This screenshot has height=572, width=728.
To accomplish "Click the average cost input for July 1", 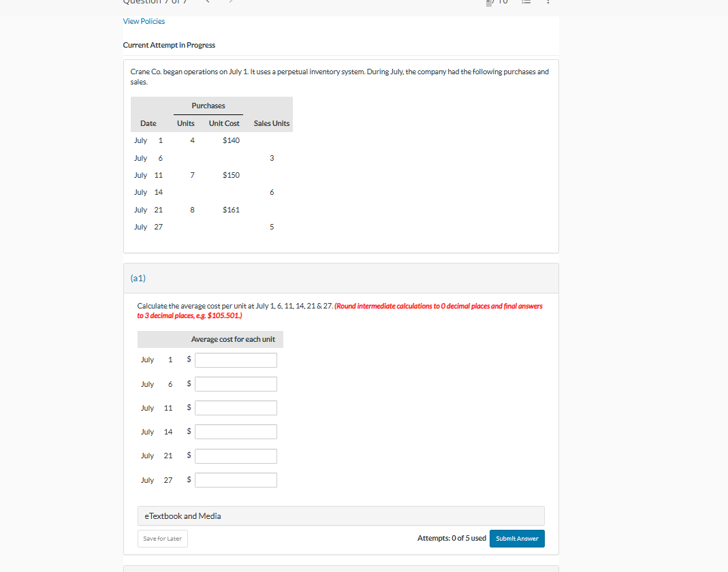I will point(236,360).
